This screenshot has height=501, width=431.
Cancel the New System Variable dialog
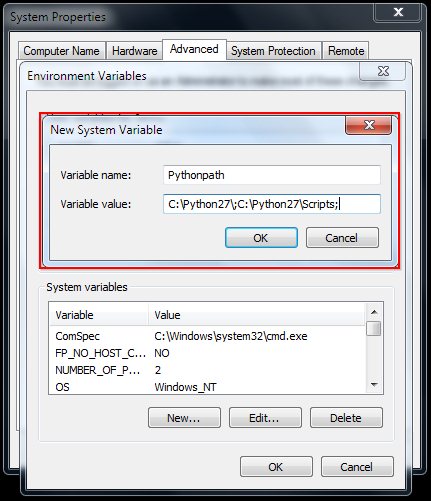[342, 238]
